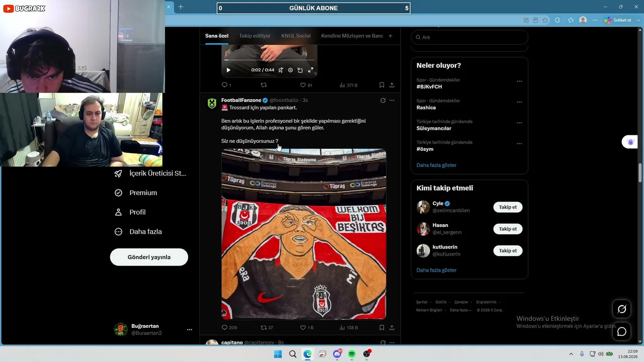Open the FootballFanzone profile avatar
The height and width of the screenshot is (362, 644).
click(212, 103)
